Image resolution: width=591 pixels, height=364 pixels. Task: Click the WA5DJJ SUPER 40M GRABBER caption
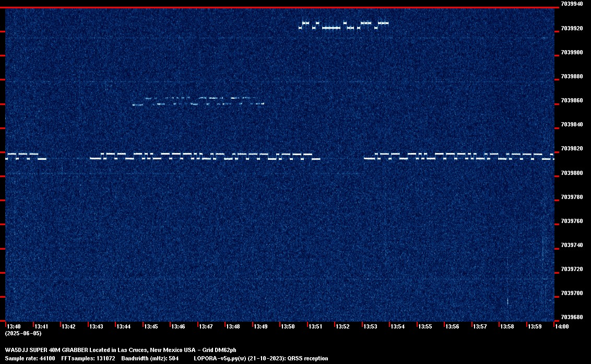pyautogui.click(x=121, y=350)
